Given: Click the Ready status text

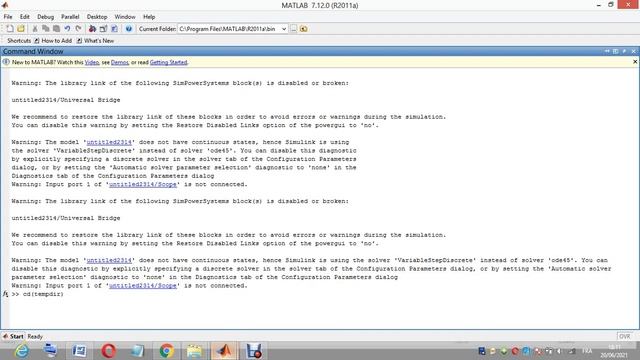Looking at the screenshot, I should point(35,337).
